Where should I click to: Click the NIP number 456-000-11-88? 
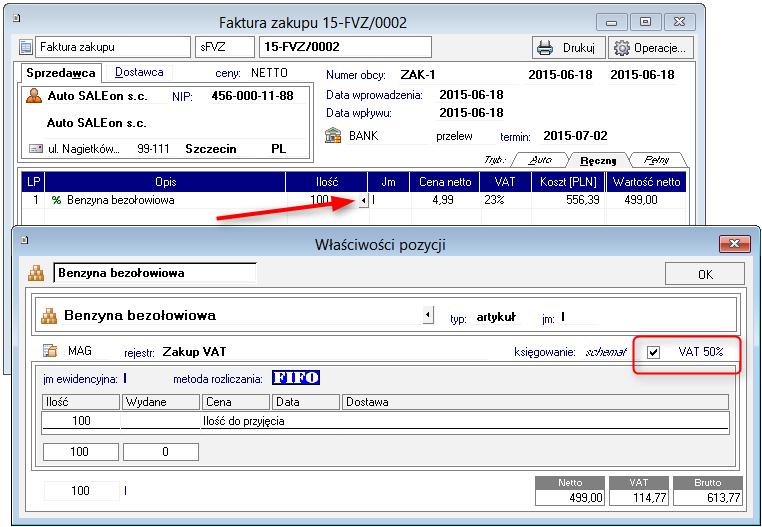point(252,96)
